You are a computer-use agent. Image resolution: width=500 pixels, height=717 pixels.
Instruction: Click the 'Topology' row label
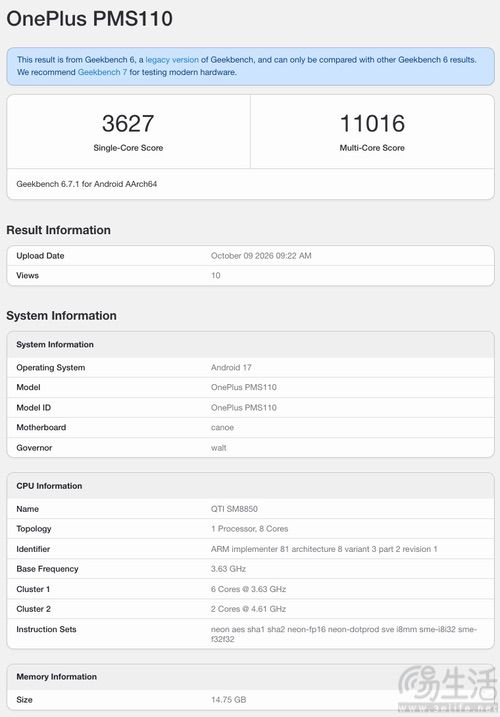pyautogui.click(x=34, y=529)
